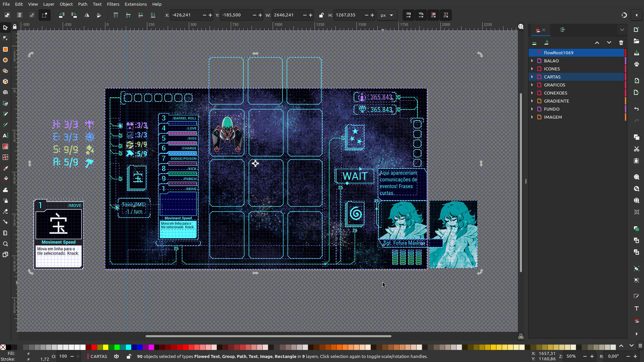Select the 3D Box tool
This screenshot has width=644, height=362.
(5, 81)
